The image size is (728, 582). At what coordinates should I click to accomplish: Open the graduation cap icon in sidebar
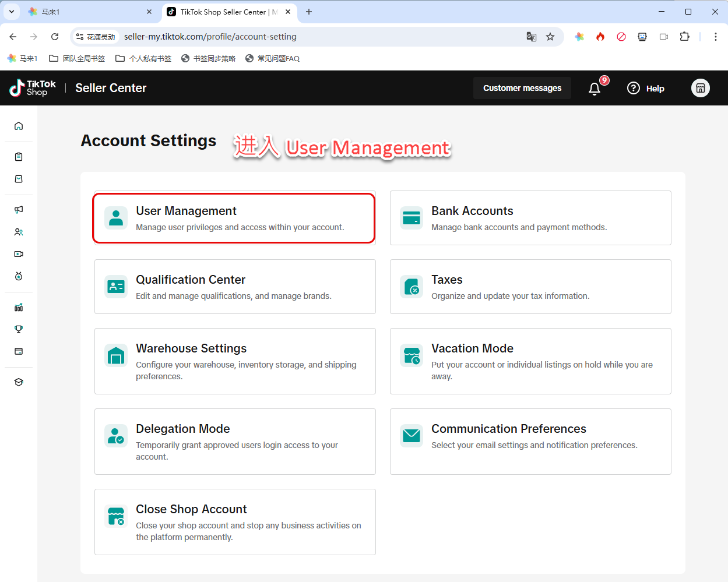coord(19,382)
